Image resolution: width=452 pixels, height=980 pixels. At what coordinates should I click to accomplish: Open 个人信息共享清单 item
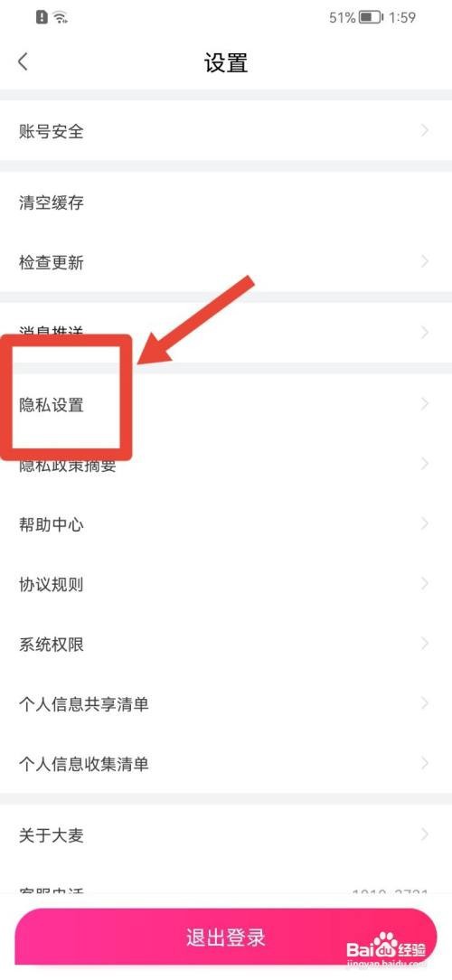226,703
